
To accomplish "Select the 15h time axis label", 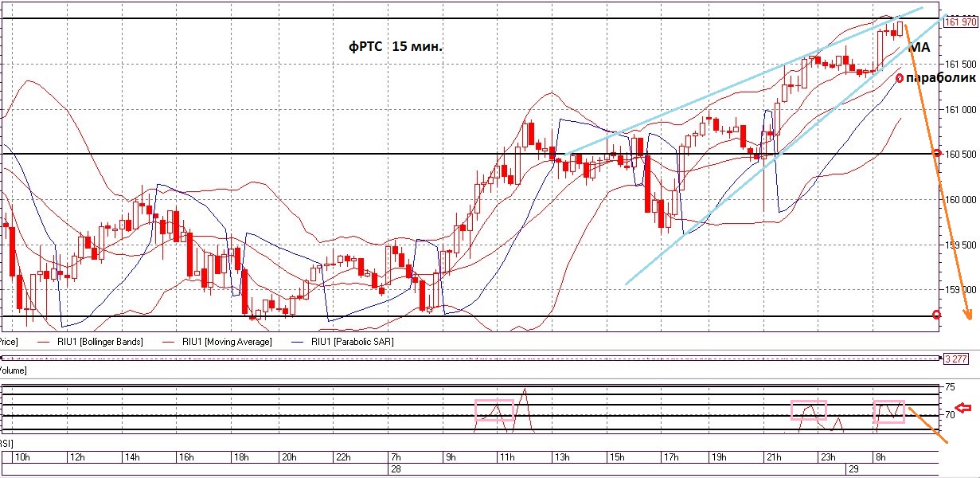I will [616, 457].
